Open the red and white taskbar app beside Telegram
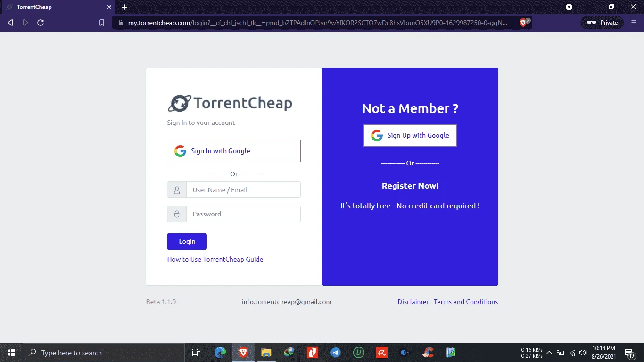644x362 pixels. pyautogui.click(x=313, y=353)
